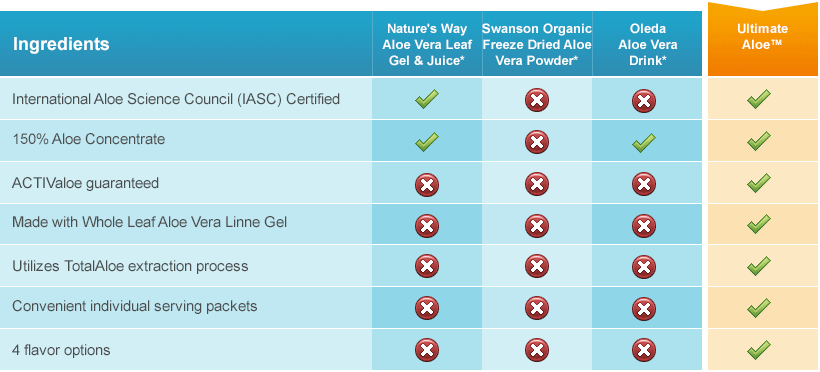Viewport: 820px width, 372px height.
Task: Click Swanson Organic Freeze Dried header
Action: tap(537, 44)
